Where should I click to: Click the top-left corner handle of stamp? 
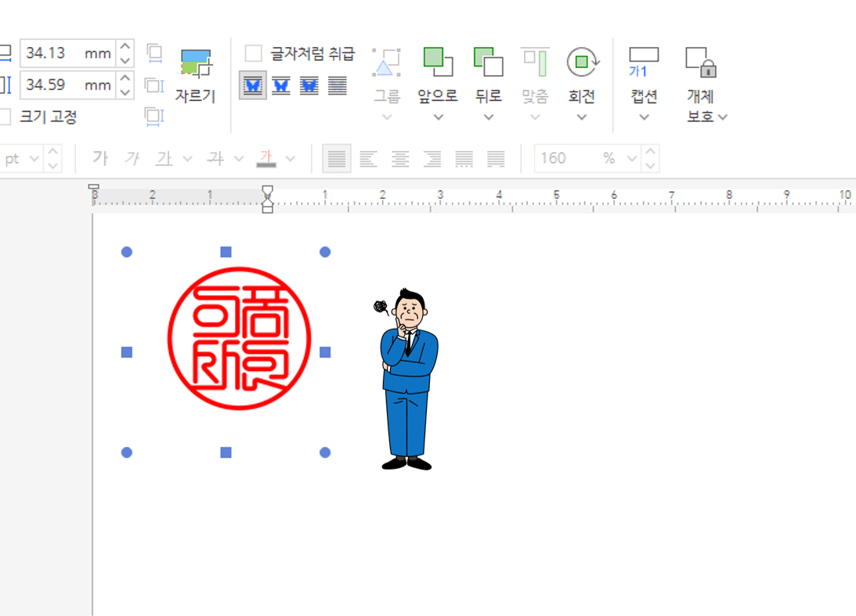127,251
